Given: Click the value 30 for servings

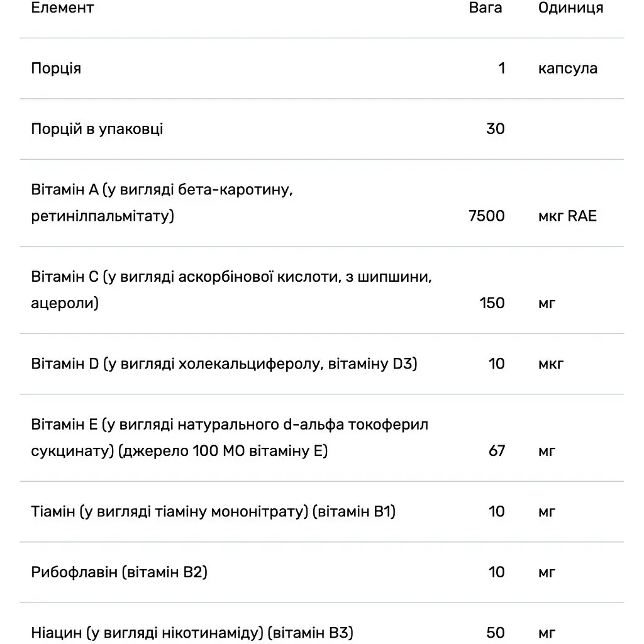Looking at the screenshot, I should [x=496, y=129].
